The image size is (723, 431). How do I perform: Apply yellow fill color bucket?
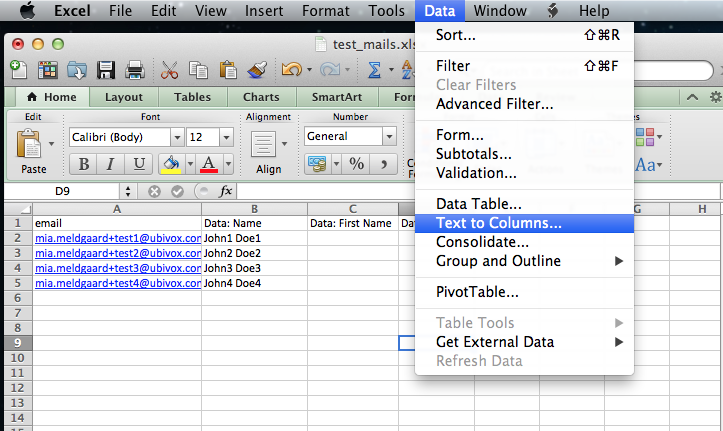coord(172,164)
